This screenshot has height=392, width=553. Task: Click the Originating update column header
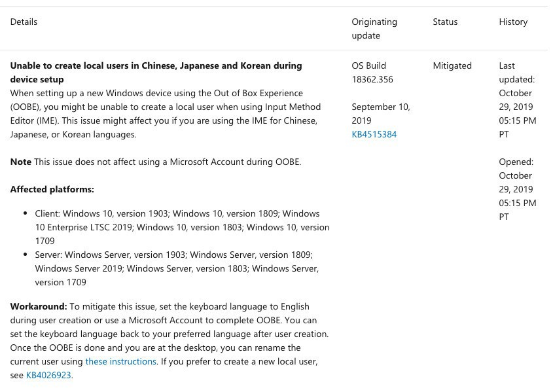374,28
